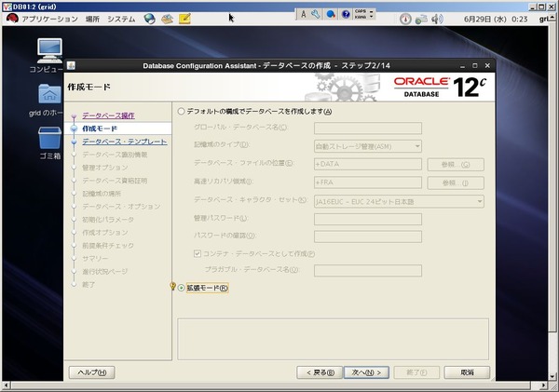Screen dimensions: 559x392
Task: Open the アプリケーション menu
Action: click(49, 19)
